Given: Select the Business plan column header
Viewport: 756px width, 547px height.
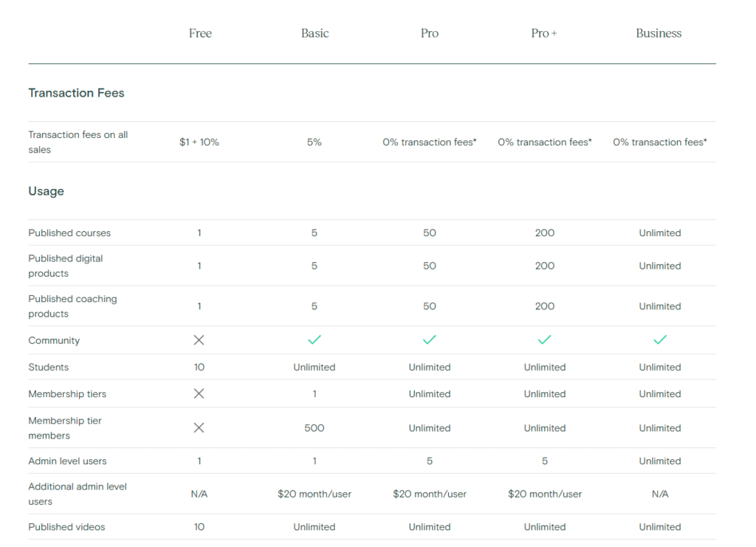Looking at the screenshot, I should coord(659,33).
